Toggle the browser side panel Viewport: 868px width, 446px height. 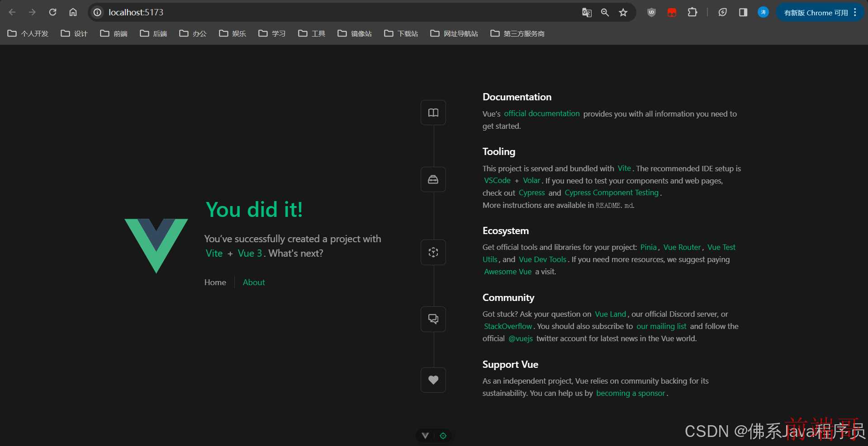[743, 12]
